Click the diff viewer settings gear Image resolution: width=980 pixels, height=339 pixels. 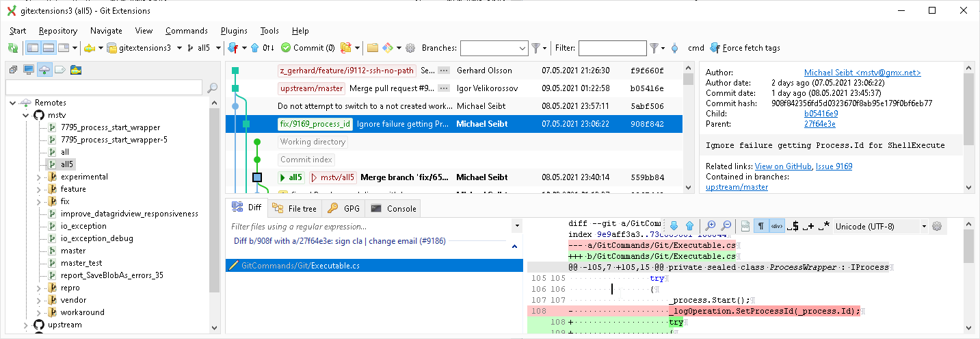point(937,226)
